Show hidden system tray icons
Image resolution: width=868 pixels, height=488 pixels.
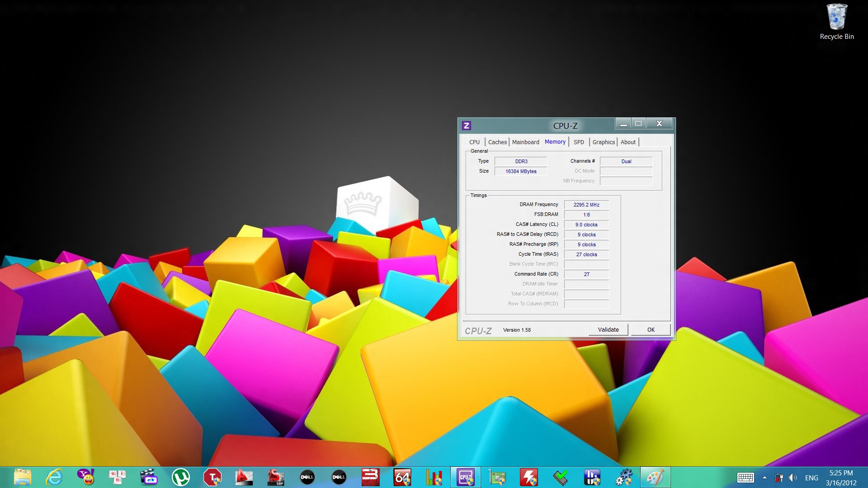764,478
